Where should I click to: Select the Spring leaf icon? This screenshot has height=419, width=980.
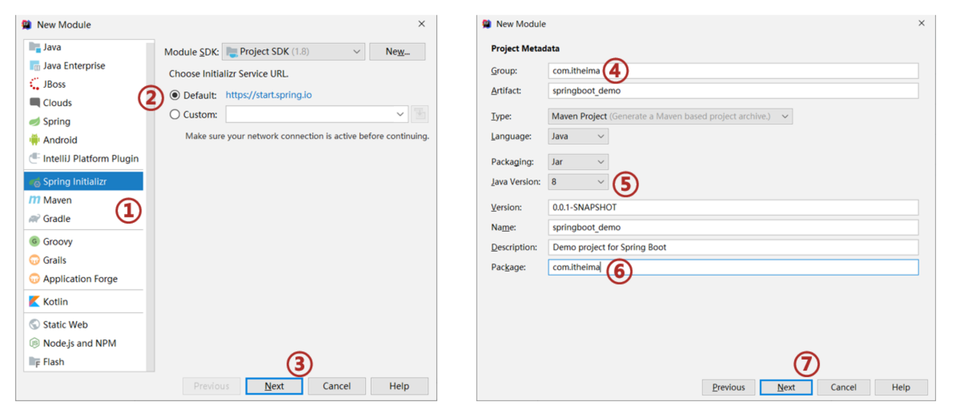point(35,121)
